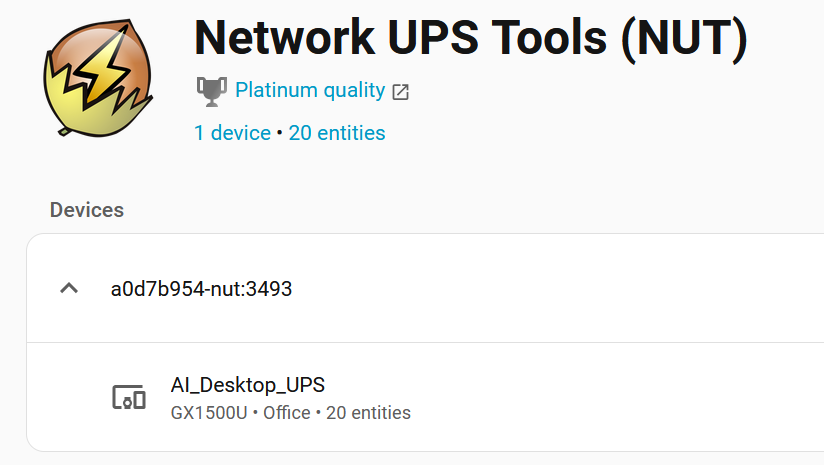Open the 20 entities link in the header
The image size is (824, 465).
click(x=337, y=133)
